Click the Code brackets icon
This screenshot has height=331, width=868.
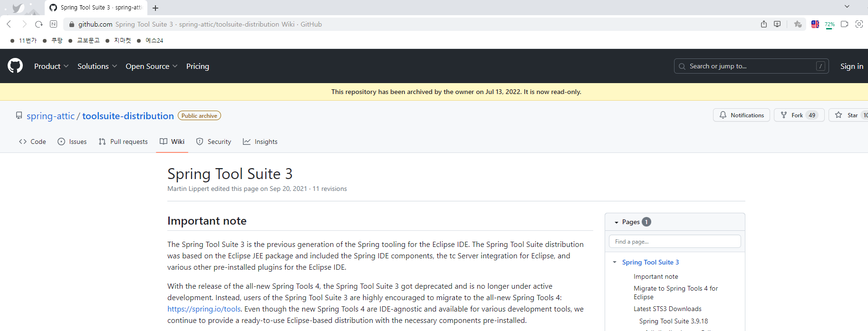tap(23, 142)
